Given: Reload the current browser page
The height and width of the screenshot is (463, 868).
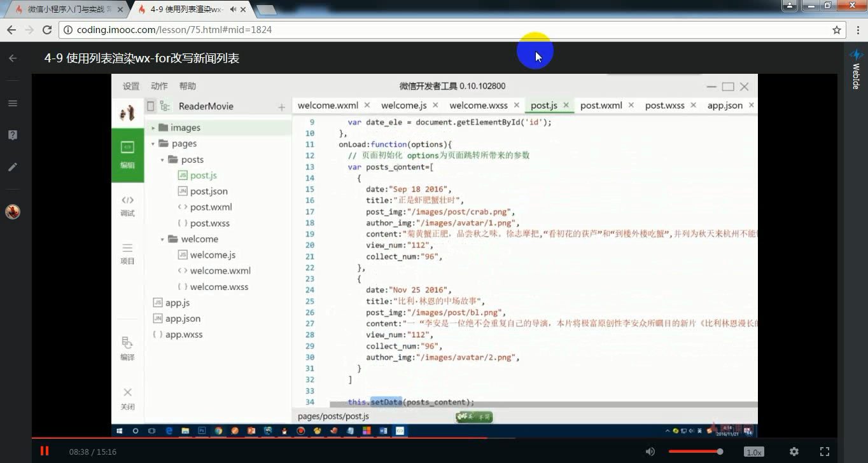Looking at the screenshot, I should 46,30.
